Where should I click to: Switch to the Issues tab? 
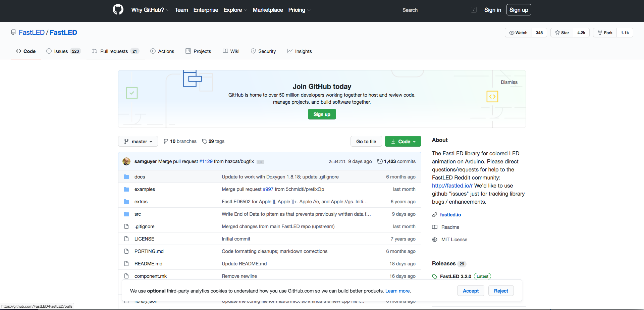pyautogui.click(x=61, y=51)
